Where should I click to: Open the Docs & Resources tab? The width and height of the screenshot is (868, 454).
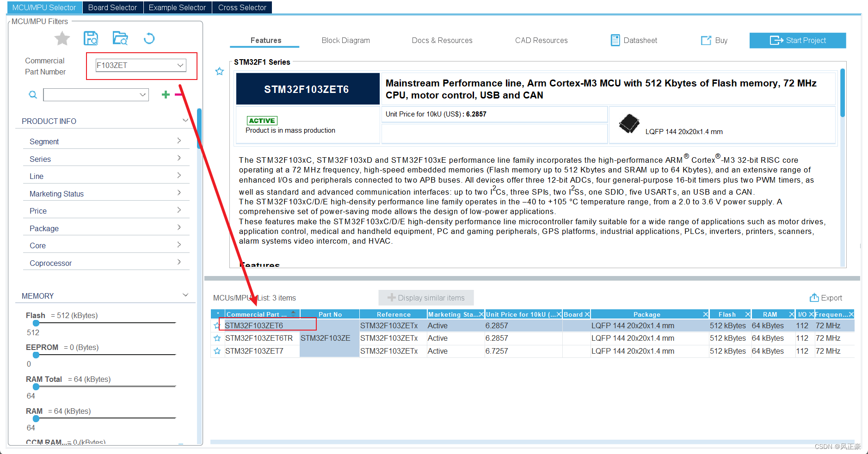click(442, 40)
